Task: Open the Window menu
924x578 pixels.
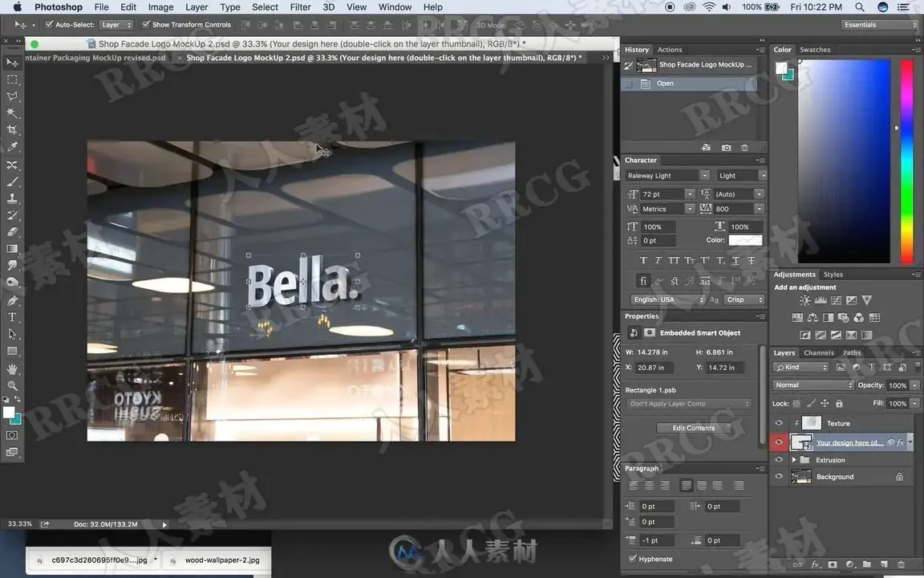Action: 395,7
